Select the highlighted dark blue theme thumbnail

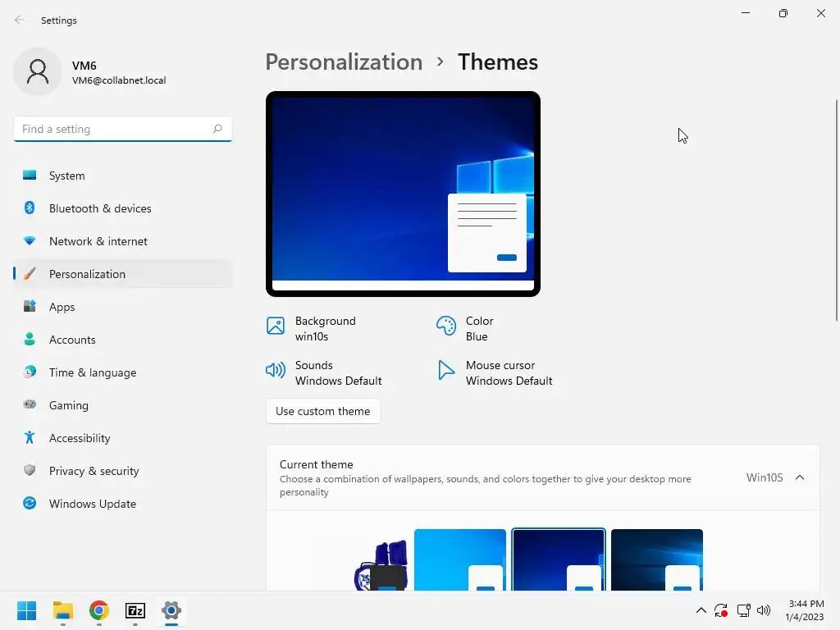[558, 559]
